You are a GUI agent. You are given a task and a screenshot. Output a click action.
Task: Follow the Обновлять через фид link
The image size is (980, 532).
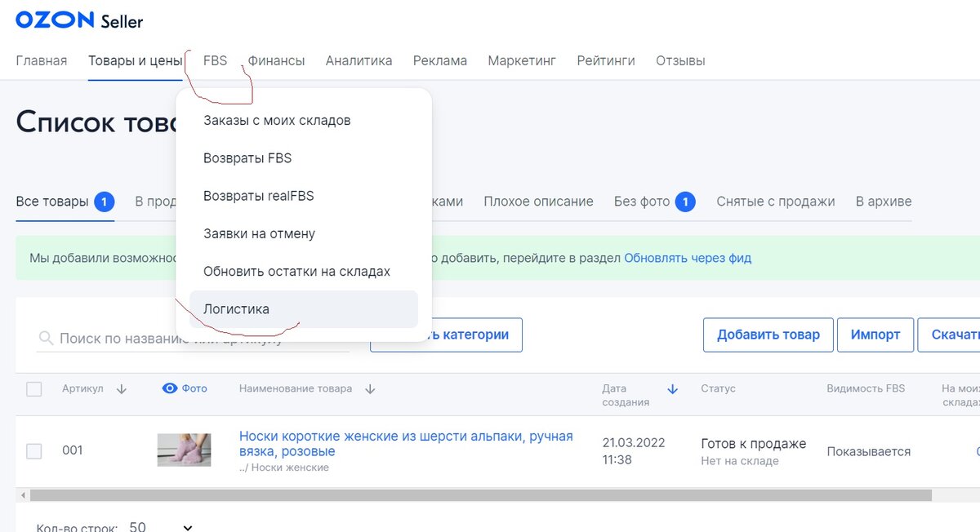(688, 258)
